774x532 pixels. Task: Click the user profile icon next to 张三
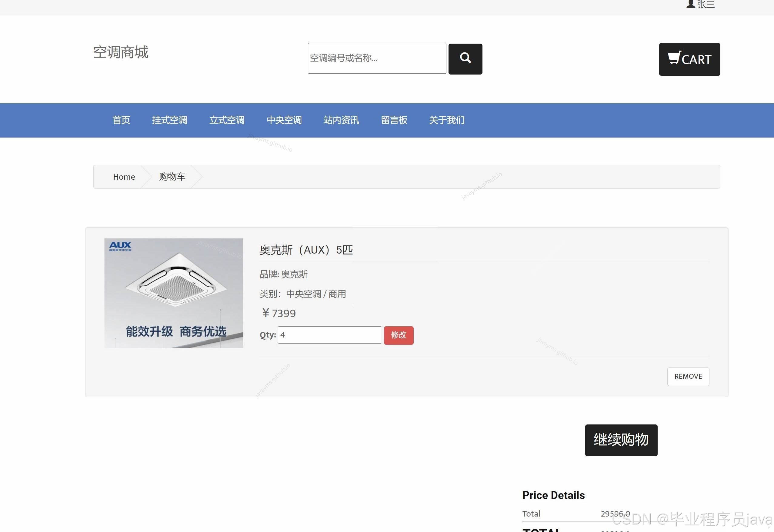click(x=690, y=4)
